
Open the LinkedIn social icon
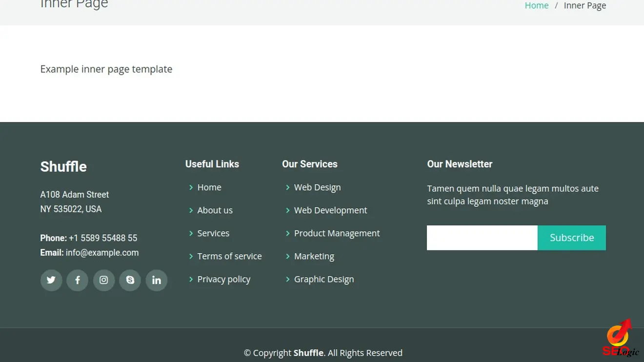pos(157,281)
